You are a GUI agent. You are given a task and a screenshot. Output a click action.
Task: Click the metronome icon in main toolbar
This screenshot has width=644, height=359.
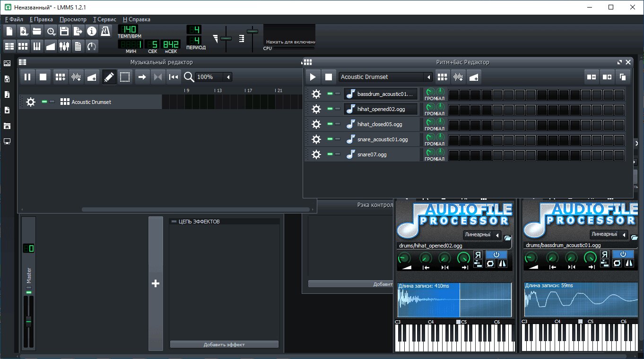pos(105,32)
